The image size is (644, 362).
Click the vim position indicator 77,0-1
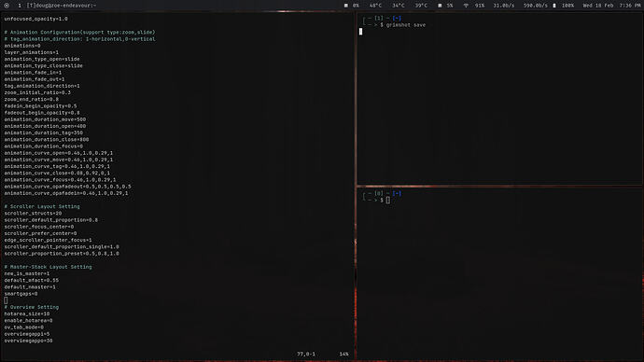tap(306, 355)
